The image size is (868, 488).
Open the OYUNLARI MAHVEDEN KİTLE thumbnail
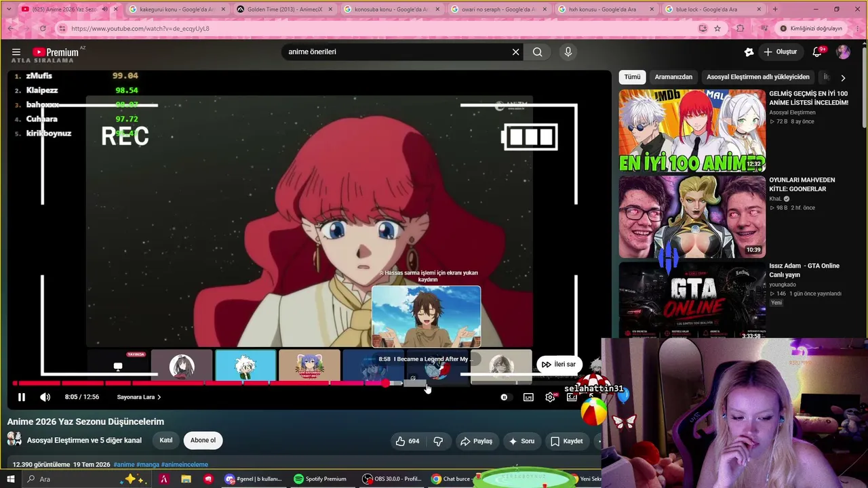pyautogui.click(x=692, y=217)
